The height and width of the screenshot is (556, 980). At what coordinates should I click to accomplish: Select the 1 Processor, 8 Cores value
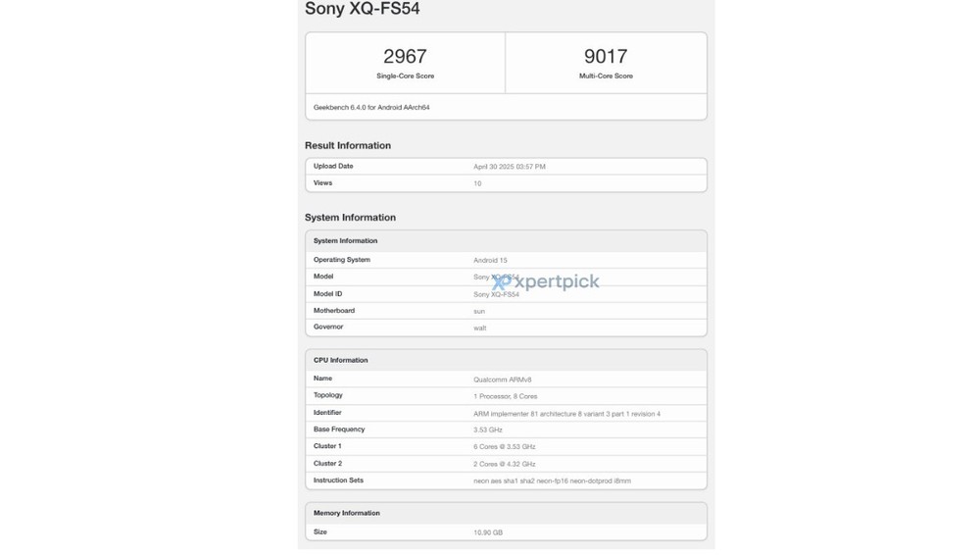[x=505, y=396]
